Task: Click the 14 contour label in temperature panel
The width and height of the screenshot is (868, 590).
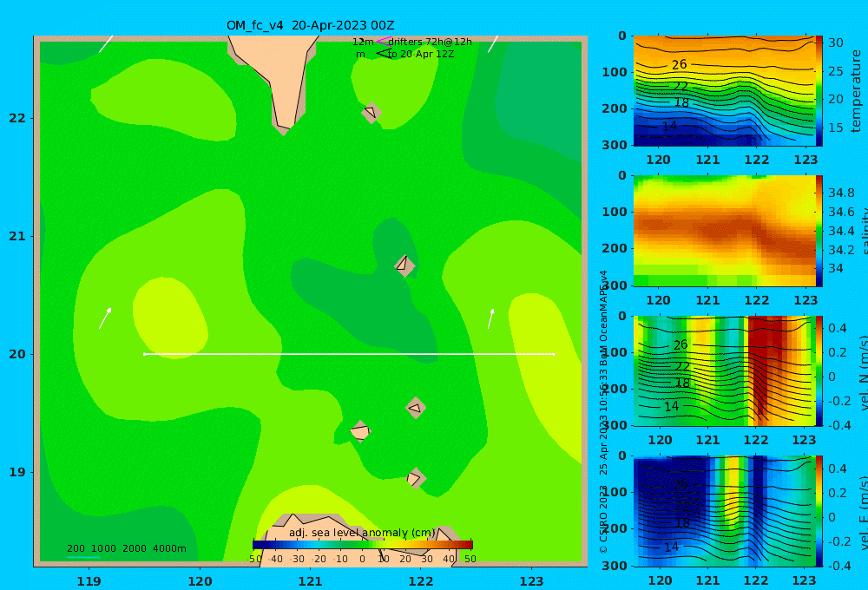Action: pyautogui.click(x=669, y=126)
